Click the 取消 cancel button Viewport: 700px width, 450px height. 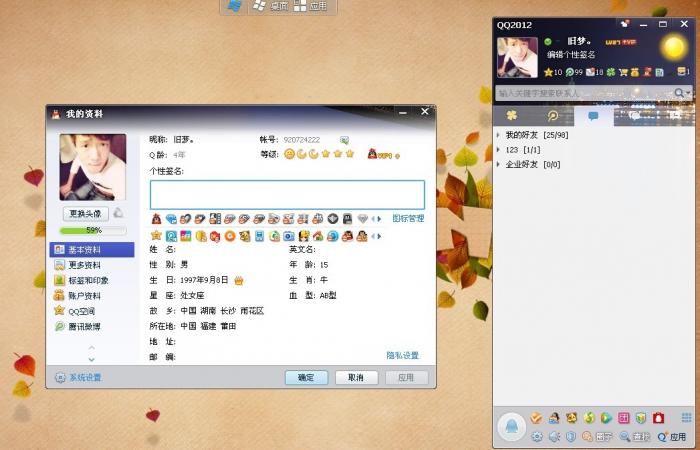tap(356, 378)
